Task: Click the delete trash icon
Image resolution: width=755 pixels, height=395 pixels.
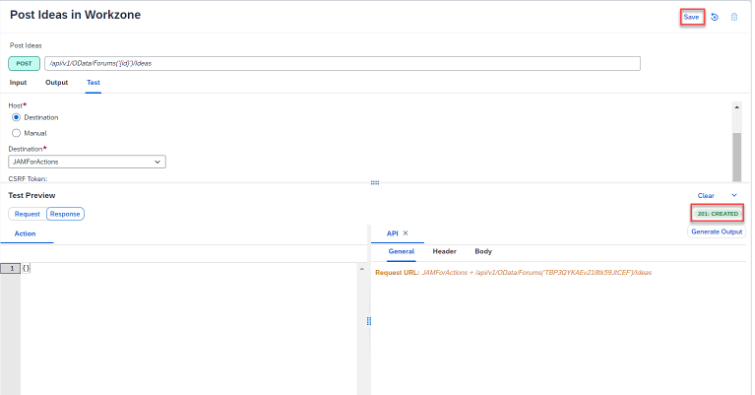Action: [x=734, y=17]
